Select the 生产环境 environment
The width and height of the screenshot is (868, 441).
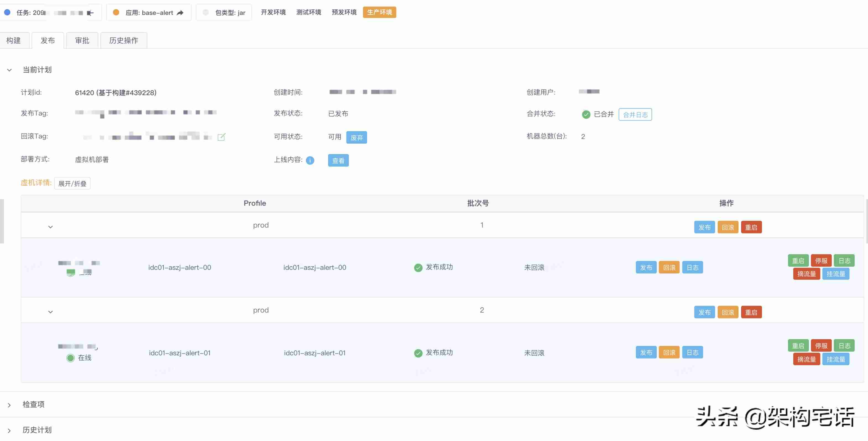point(380,12)
